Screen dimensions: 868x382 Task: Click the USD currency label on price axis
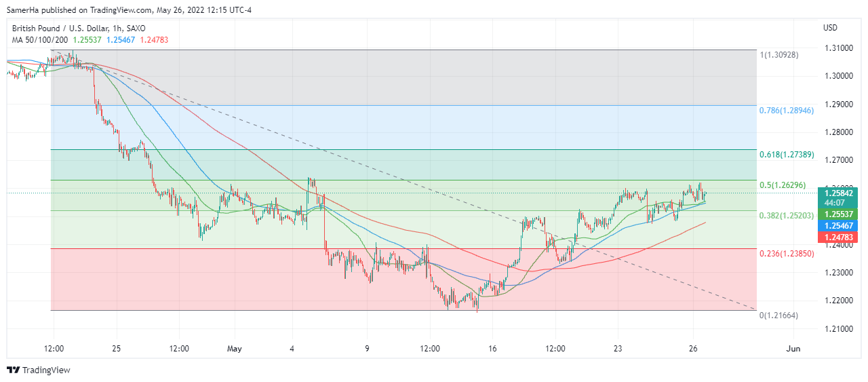tap(830, 28)
